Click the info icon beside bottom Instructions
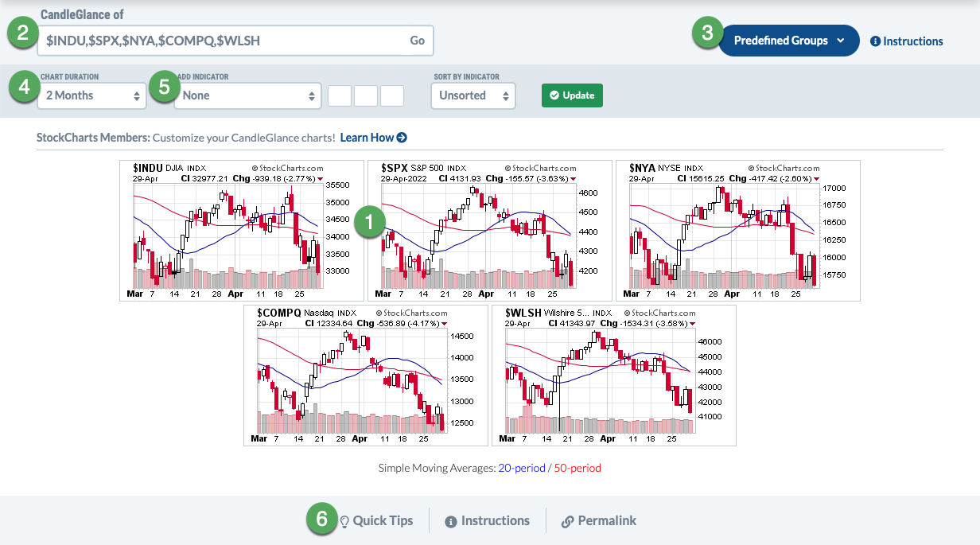Image resolution: width=980 pixels, height=545 pixels. (451, 521)
